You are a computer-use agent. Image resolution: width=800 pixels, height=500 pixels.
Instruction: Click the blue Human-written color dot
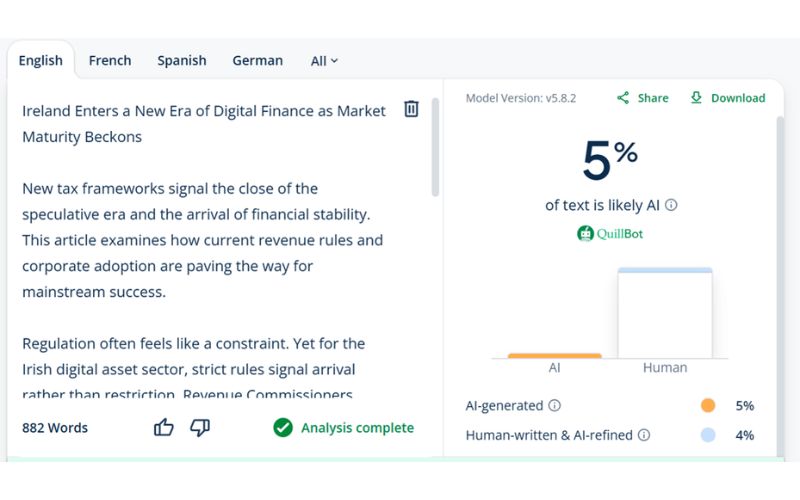[x=708, y=435]
